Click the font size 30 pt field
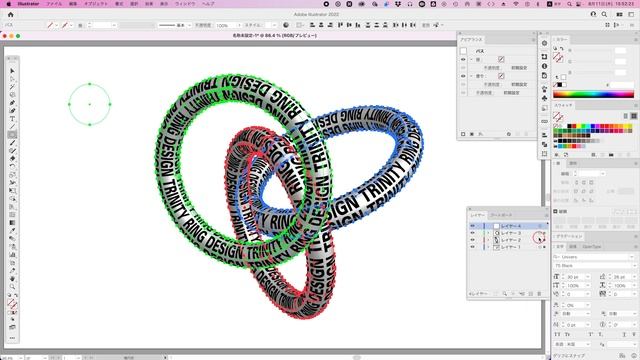The width and height of the screenshot is (640, 360). tap(576, 277)
